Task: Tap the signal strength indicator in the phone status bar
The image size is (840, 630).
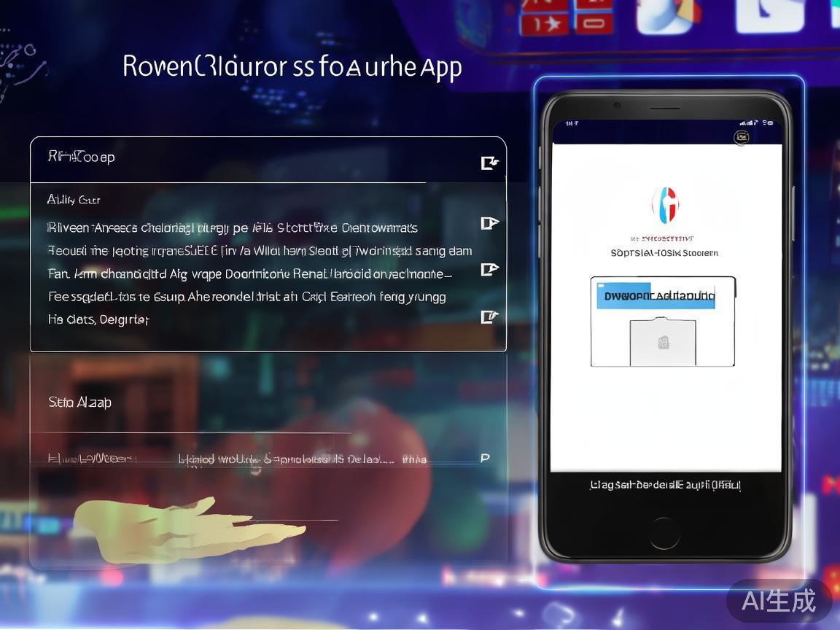Action: tap(745, 122)
